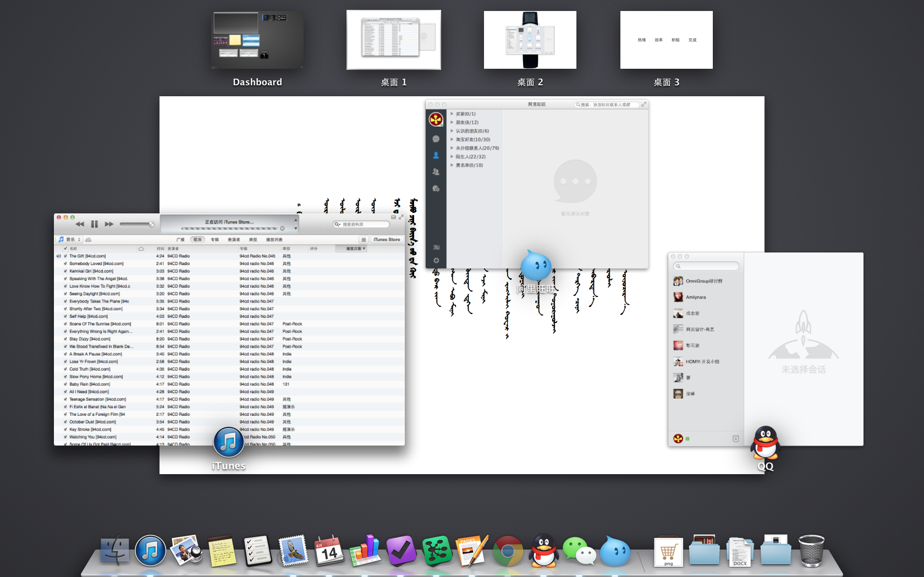
Task: Open the OmniGroup研讨群 conversation in QQ
Action: click(x=706, y=281)
